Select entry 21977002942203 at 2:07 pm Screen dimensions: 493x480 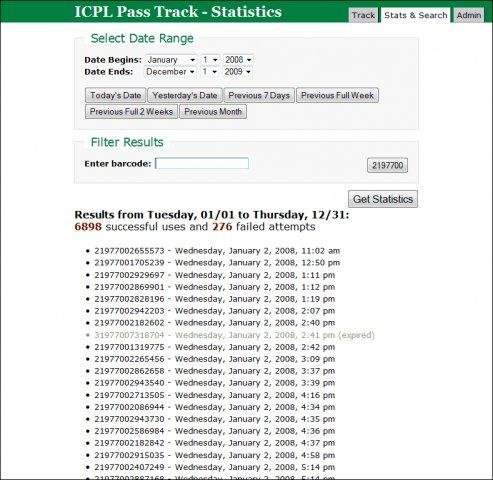coord(215,311)
